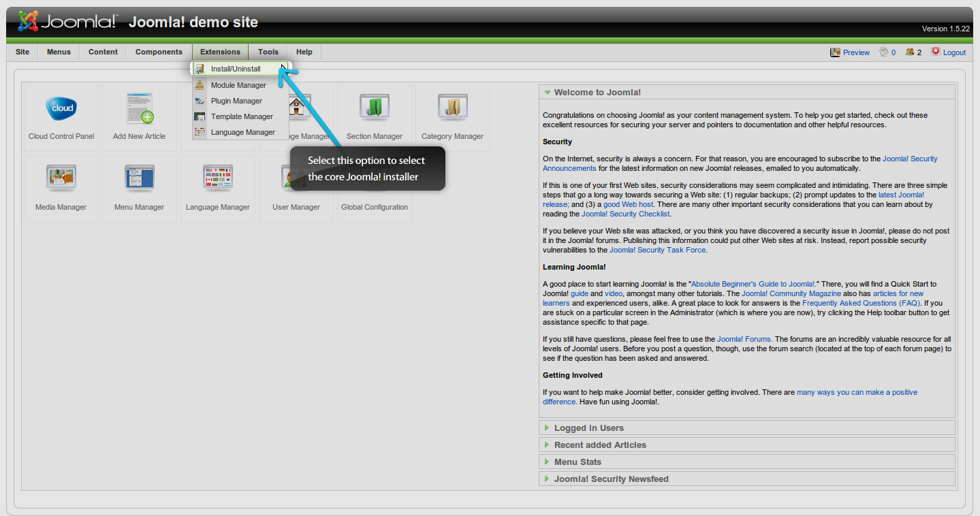
Task: Click the 'video' tutorial link
Action: click(x=614, y=293)
